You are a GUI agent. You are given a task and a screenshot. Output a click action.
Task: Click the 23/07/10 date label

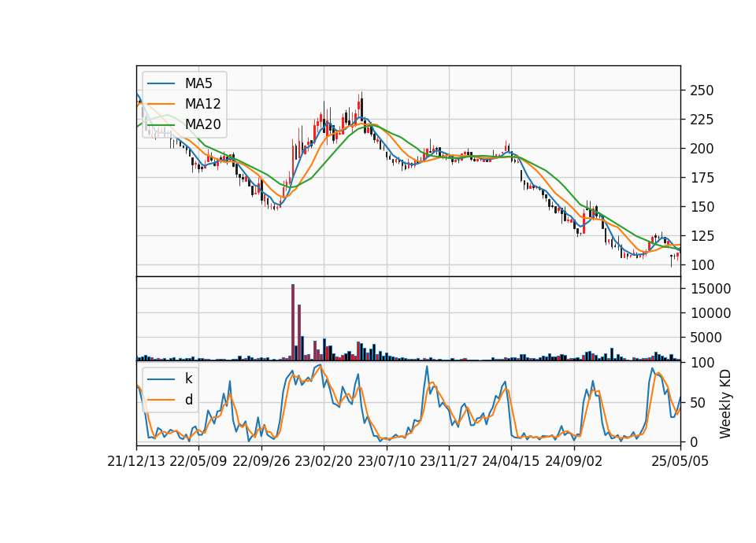point(386,461)
